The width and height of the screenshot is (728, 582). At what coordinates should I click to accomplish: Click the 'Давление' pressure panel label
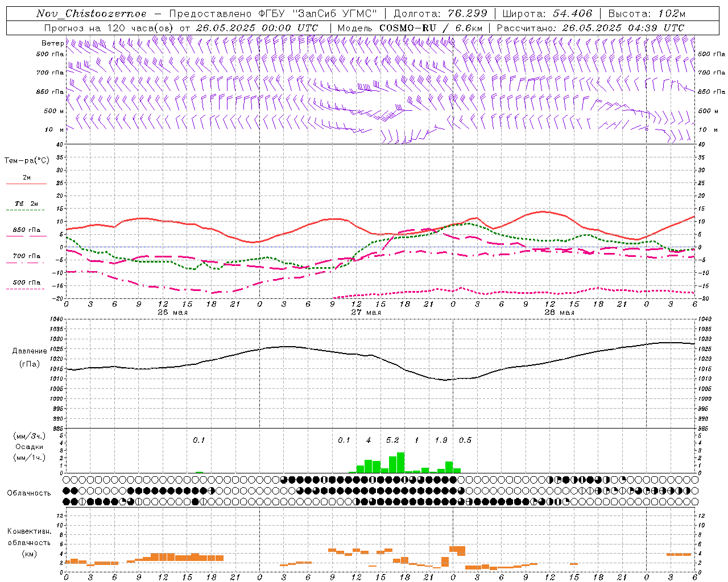pos(29,351)
